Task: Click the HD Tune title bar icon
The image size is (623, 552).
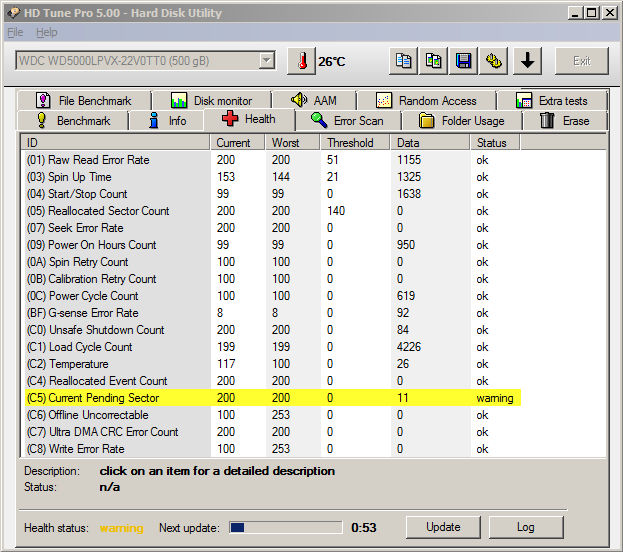Action: tap(13, 13)
